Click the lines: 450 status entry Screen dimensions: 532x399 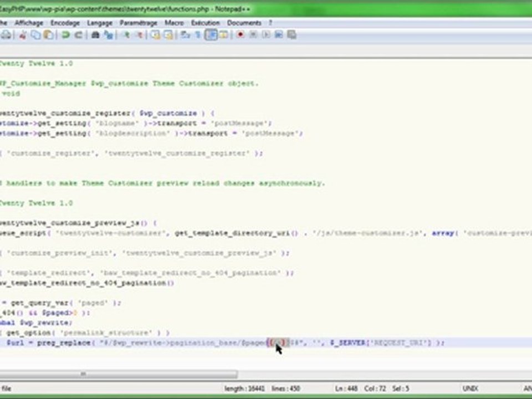[x=286, y=388]
